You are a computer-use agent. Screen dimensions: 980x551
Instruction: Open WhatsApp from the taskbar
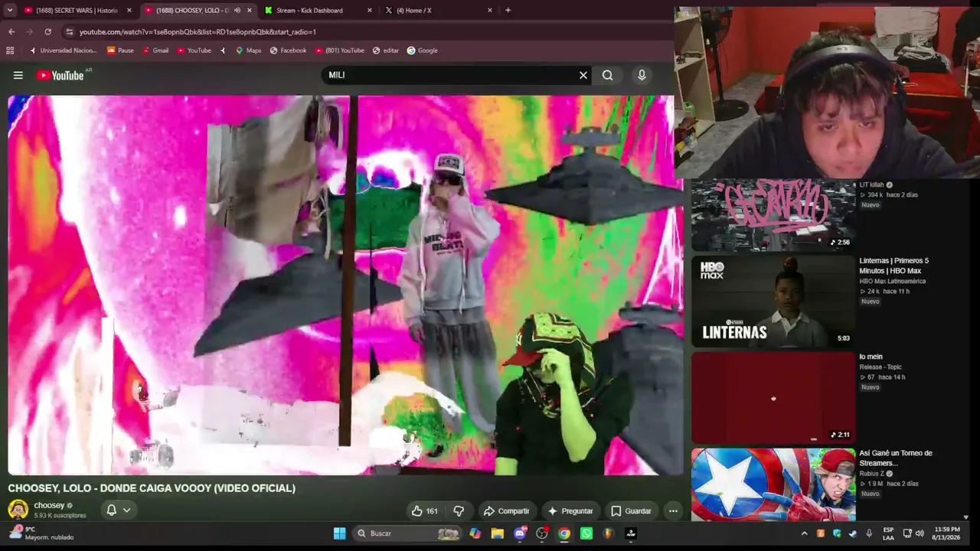[x=586, y=533]
